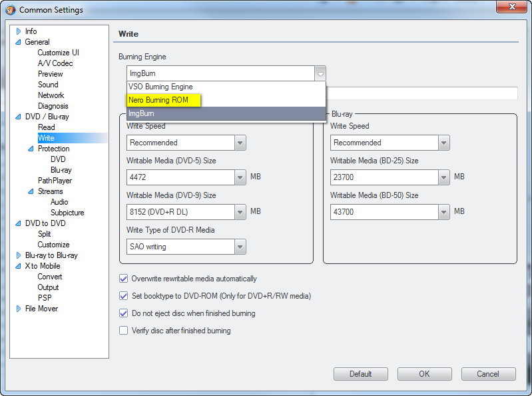532x396 pixels.
Task: Open Write Type of DVD-R Media dropdown
Action: pos(240,247)
